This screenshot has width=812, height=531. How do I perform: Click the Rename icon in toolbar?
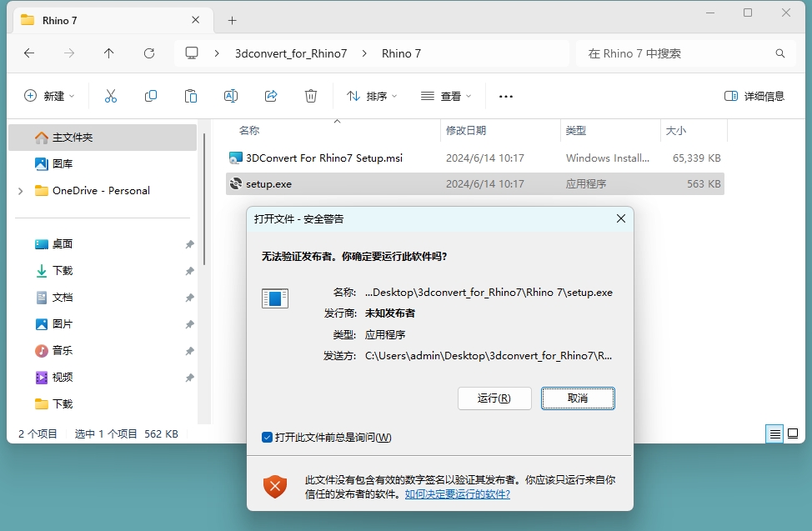tap(230, 96)
